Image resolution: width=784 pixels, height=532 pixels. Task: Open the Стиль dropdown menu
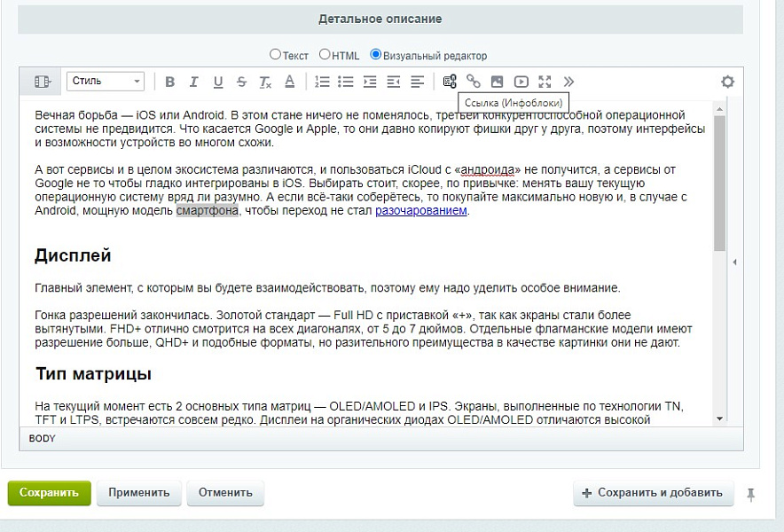click(105, 82)
